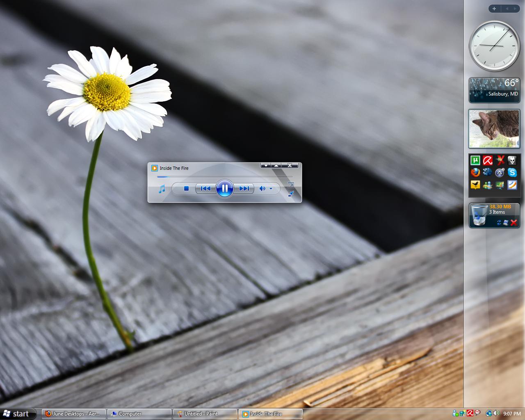Click the music note library icon
The height and width of the screenshot is (420, 525).
(162, 189)
